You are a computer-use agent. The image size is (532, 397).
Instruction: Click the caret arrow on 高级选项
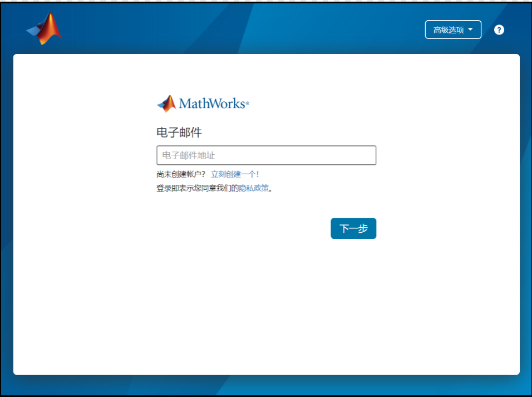coord(471,30)
